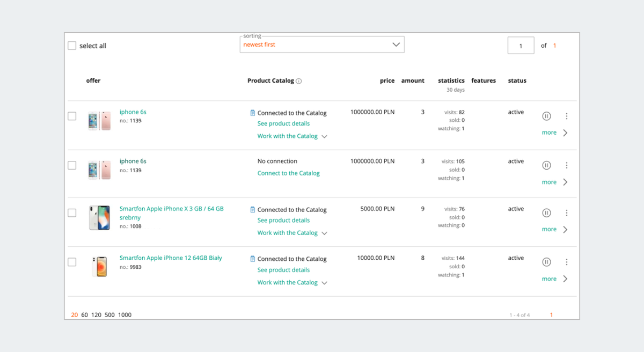Check the box for iPhone 12 Biały offer
644x352 pixels.
[x=72, y=262]
